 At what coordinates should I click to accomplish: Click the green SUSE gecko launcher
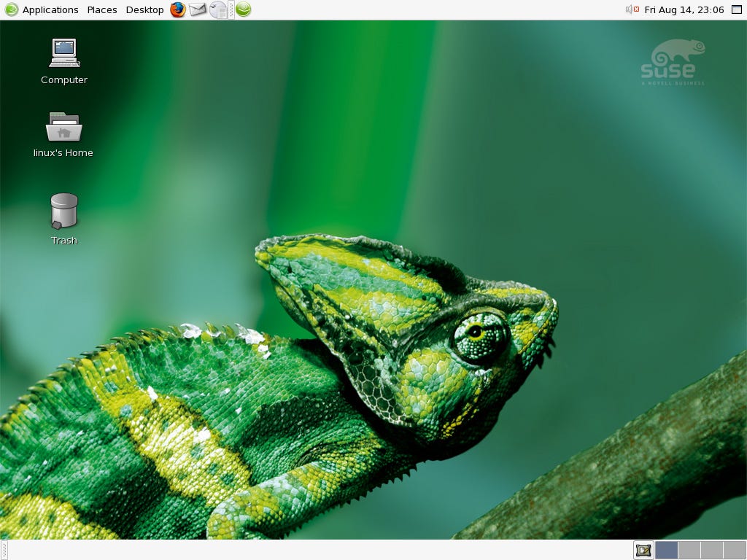243,9
